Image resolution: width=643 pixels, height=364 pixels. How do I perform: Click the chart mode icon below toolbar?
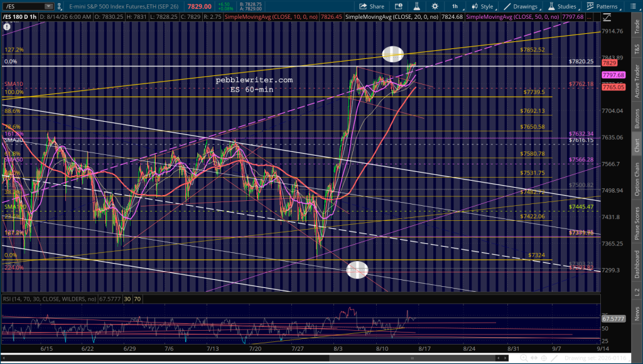(x=607, y=17)
